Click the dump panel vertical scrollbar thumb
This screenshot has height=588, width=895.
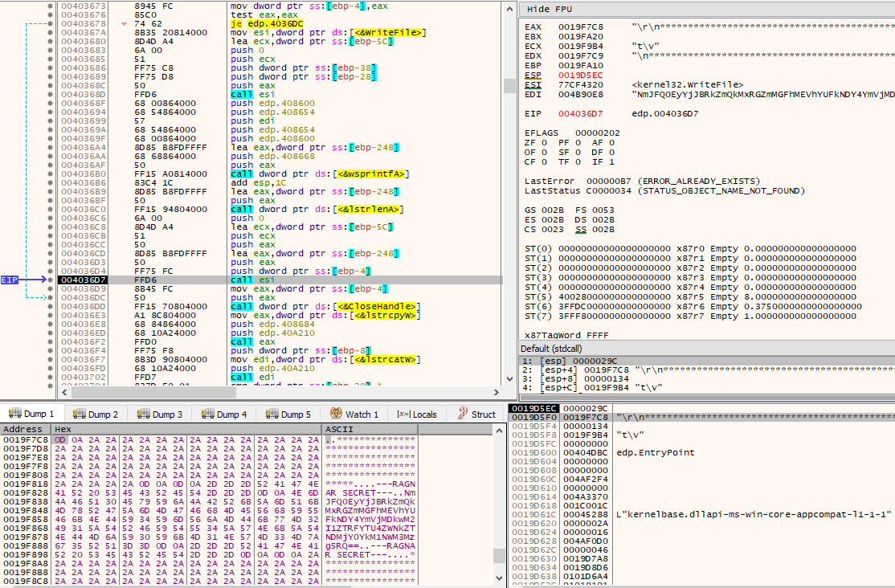(499, 555)
